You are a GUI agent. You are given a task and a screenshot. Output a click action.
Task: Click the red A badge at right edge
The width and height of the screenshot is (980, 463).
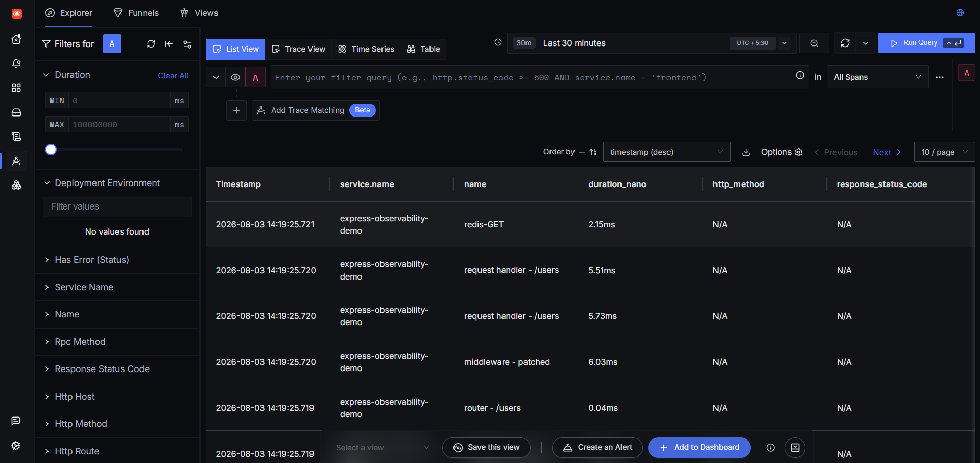click(966, 73)
